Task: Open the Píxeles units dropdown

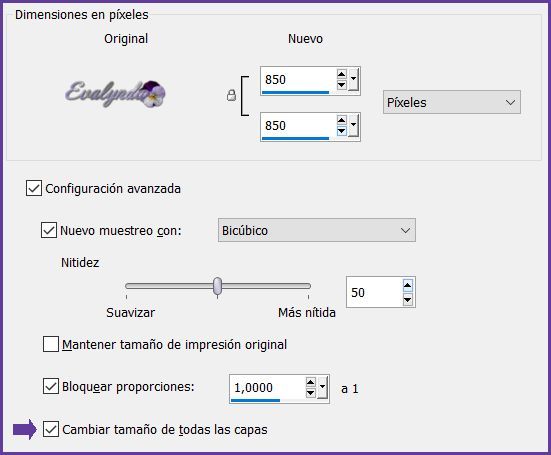Action: click(452, 102)
